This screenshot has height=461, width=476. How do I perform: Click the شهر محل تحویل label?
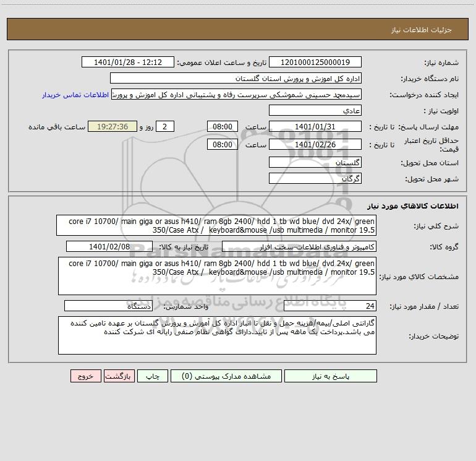(431, 179)
